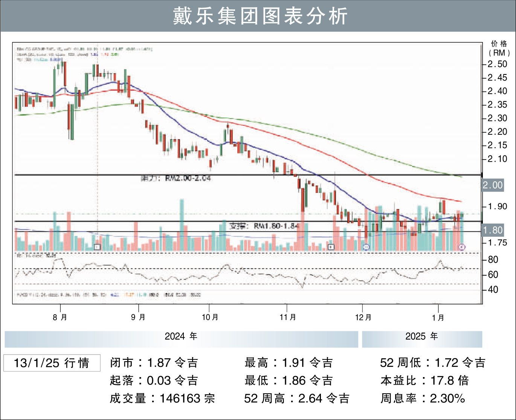Viewport: 516px width, 420px height.
Task: Click the chart title 戴乐集团图表分析
Action: pyautogui.click(x=260, y=16)
